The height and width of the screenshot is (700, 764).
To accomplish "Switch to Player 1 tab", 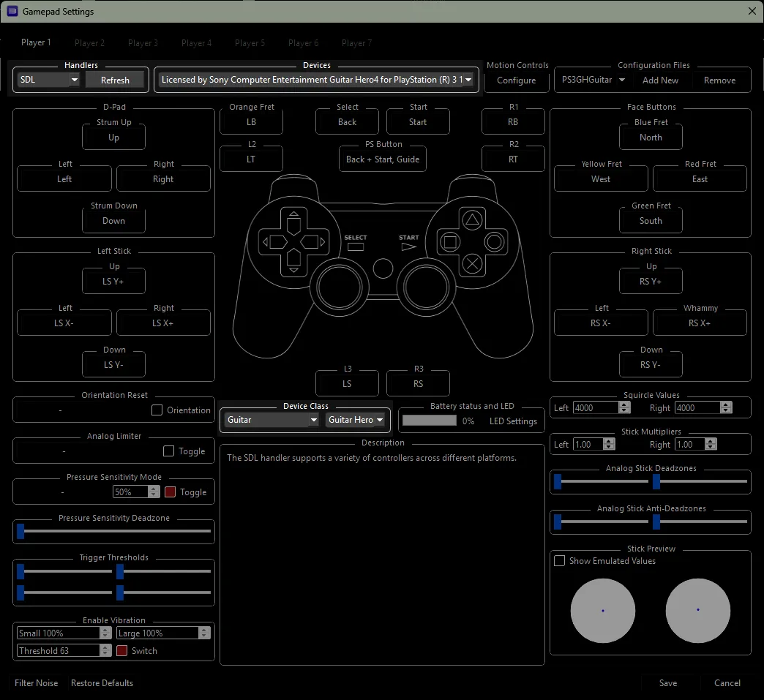I will 36,42.
